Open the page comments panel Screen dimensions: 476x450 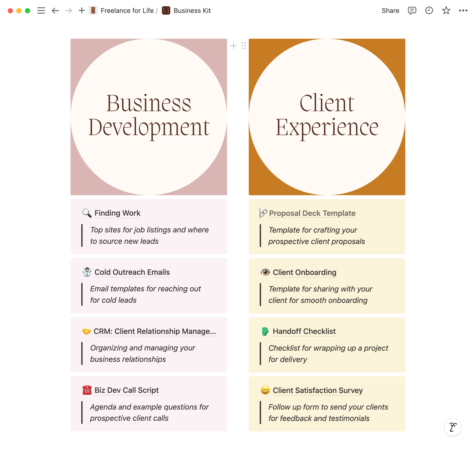point(412,11)
